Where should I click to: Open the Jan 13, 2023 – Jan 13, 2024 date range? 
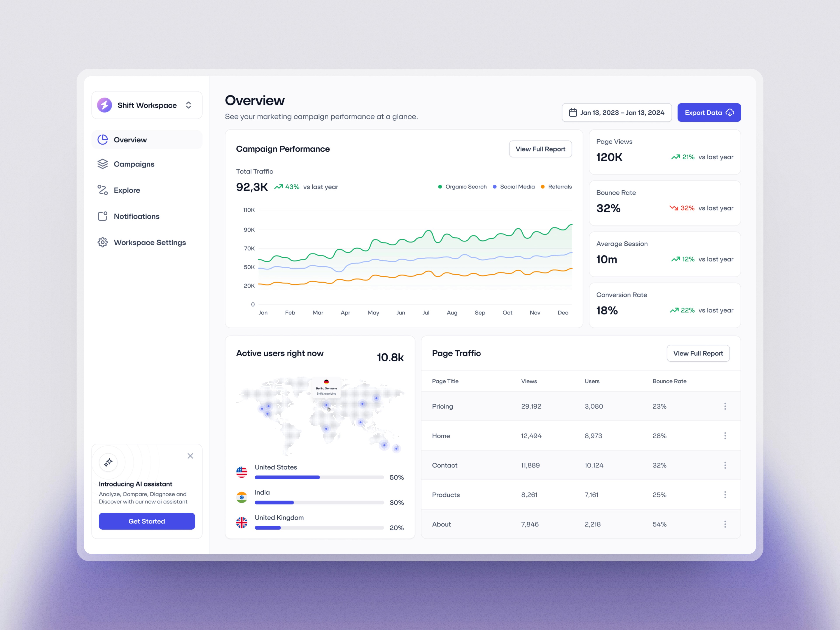pyautogui.click(x=617, y=112)
